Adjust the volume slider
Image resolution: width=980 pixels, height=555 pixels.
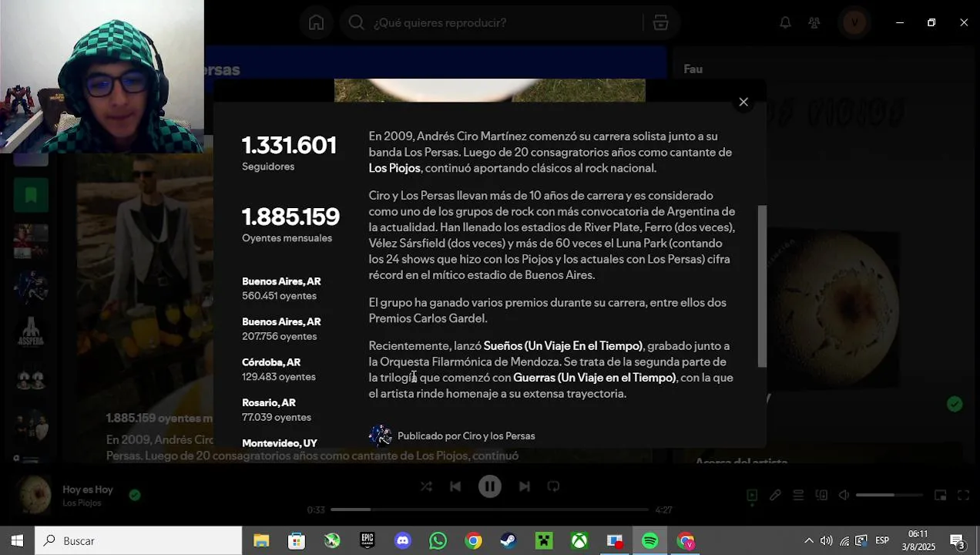click(x=888, y=495)
